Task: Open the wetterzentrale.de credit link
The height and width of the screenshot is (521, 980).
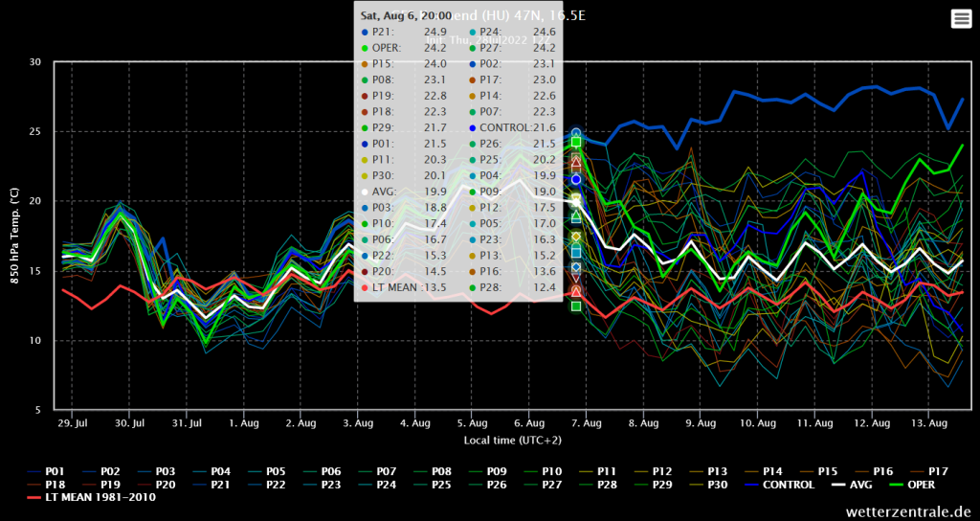Action: pyautogui.click(x=909, y=512)
